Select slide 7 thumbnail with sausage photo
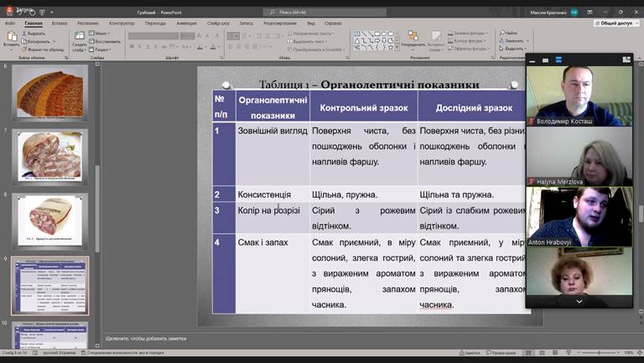Image resolution: width=644 pixels, height=363 pixels. 50,155
